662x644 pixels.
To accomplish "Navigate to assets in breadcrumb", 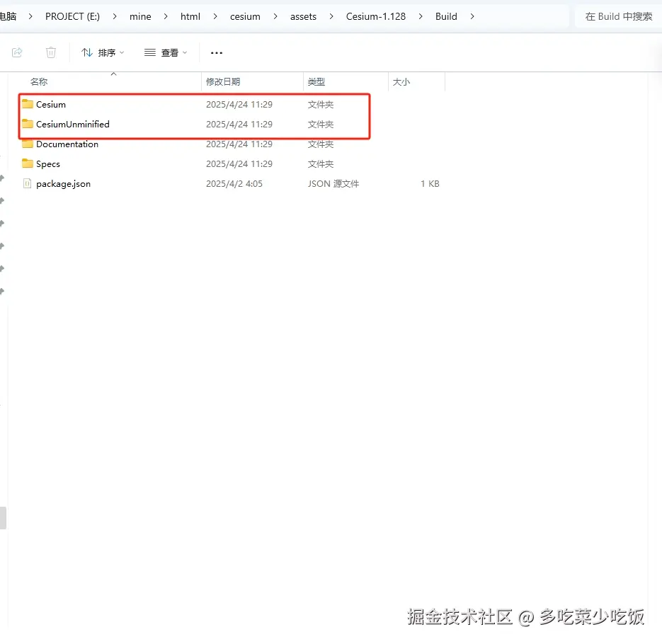I will 303,16.
